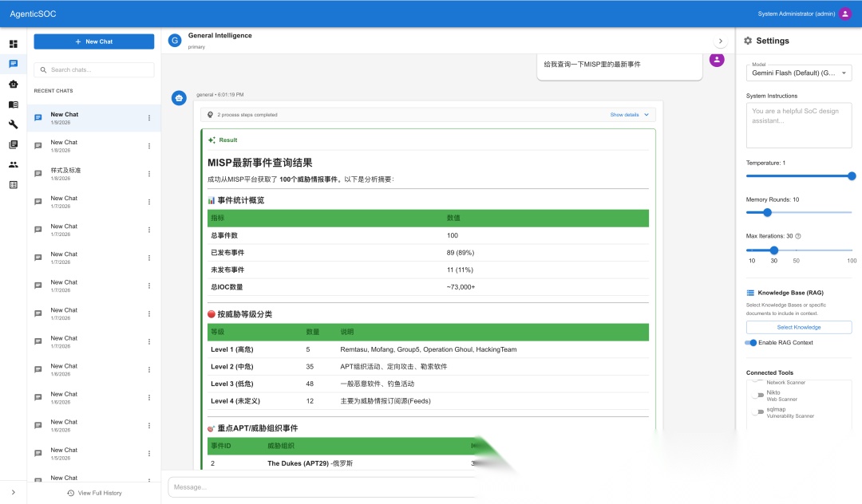
Task: Click the sparkle Result icon
Action: pyautogui.click(x=212, y=140)
